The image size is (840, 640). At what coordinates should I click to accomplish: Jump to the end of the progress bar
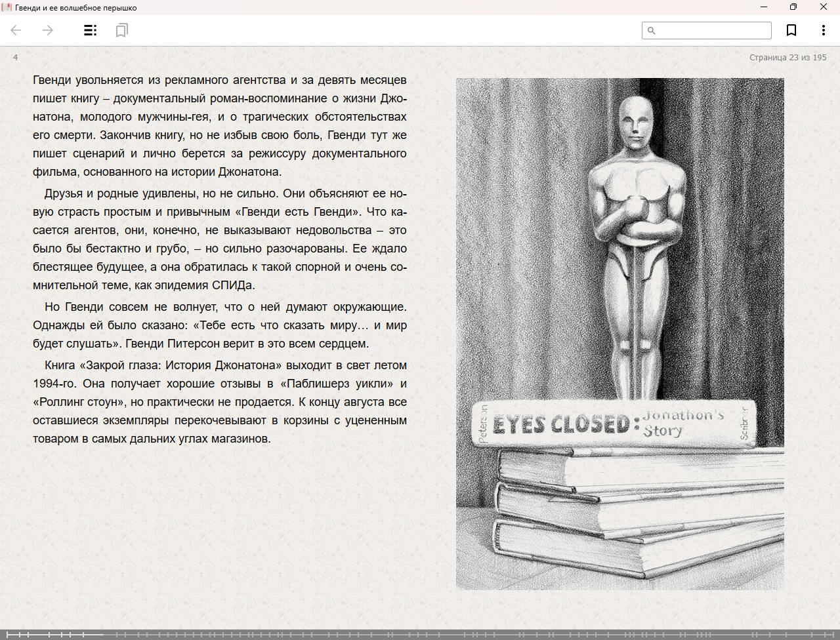click(836, 635)
